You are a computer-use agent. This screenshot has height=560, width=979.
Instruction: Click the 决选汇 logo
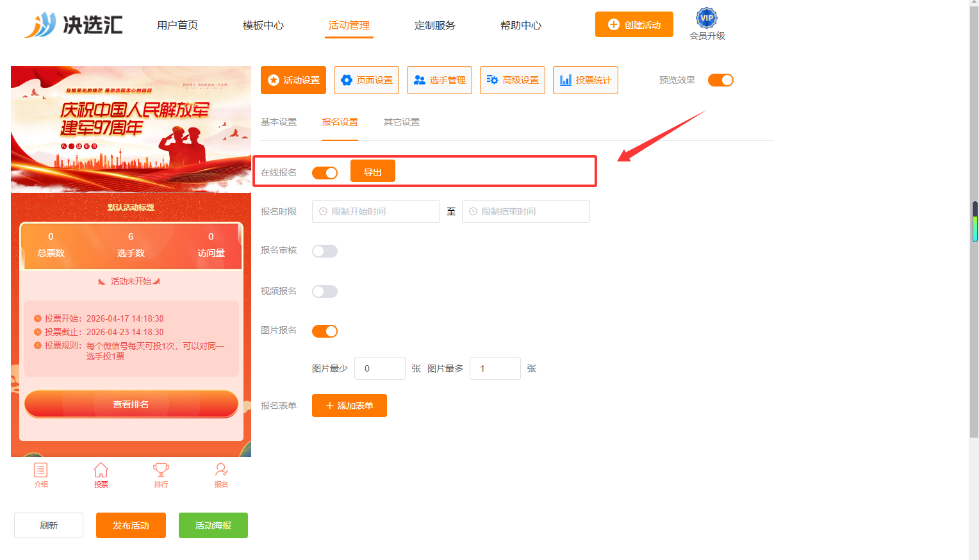pos(73,25)
